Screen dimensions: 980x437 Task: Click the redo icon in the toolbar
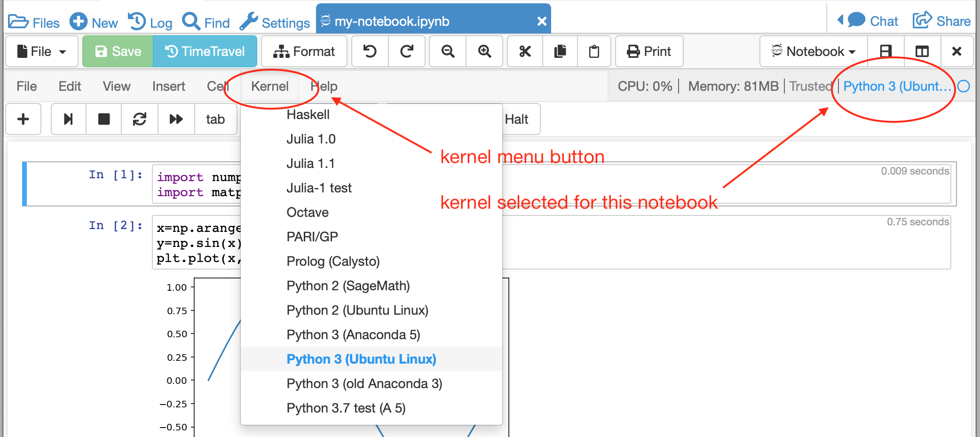pos(407,51)
